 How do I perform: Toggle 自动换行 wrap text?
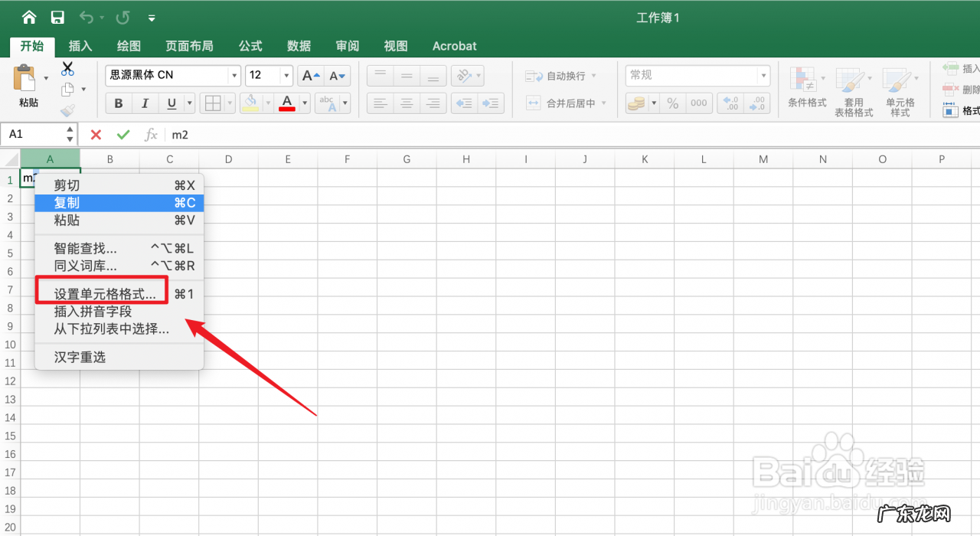[x=561, y=75]
